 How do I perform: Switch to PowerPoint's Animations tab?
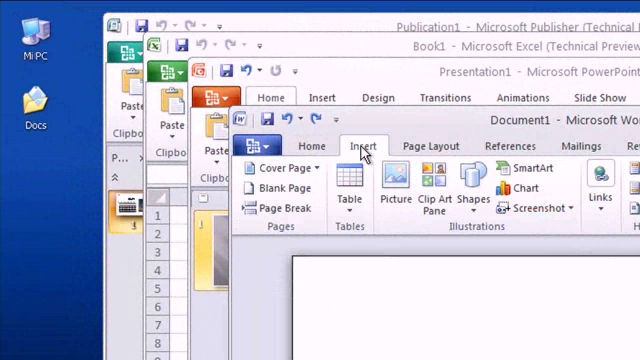point(523,98)
